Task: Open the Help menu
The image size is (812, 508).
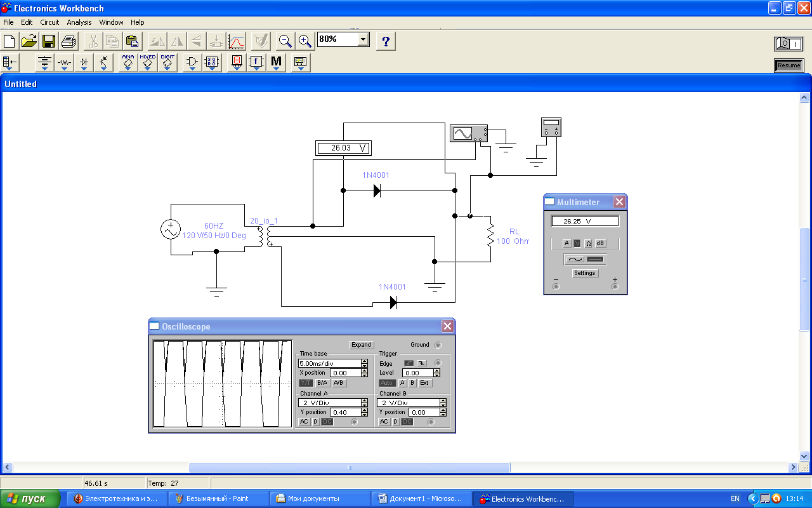Action: click(138, 22)
